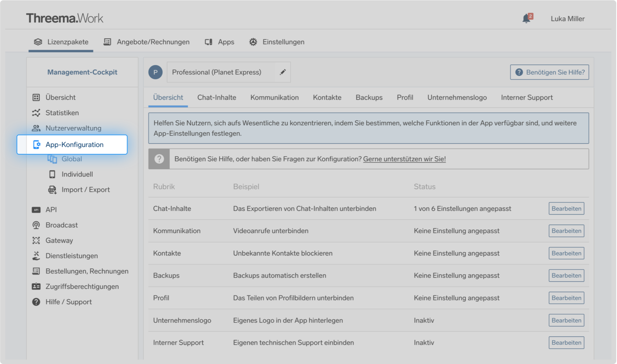617x364 pixels.
Task: Follow the Gerne unterstützen wir Sie! link
Action: tap(405, 159)
